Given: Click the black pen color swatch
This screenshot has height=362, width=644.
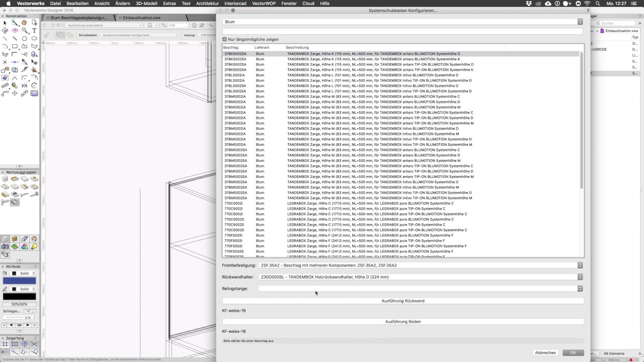Looking at the screenshot, I should tap(20, 297).
